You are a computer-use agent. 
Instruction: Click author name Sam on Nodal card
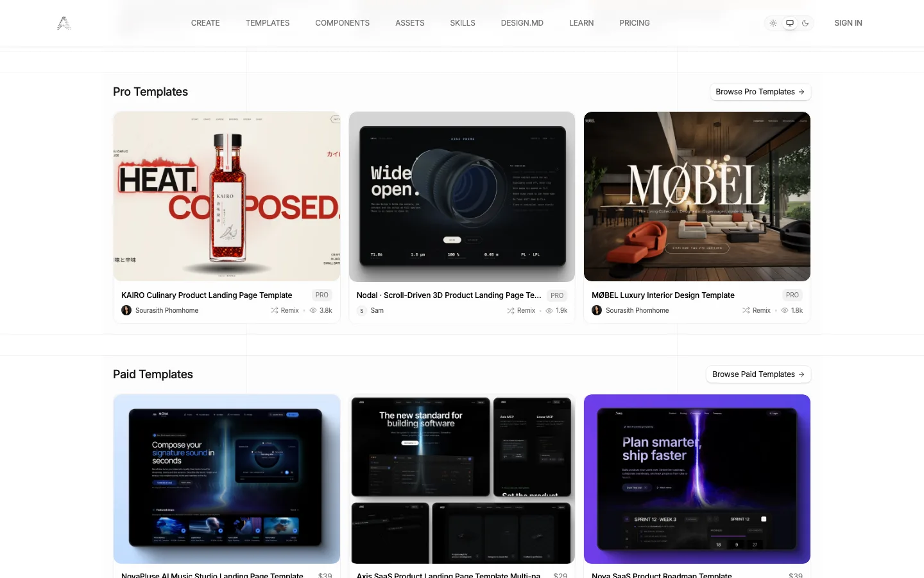click(377, 310)
